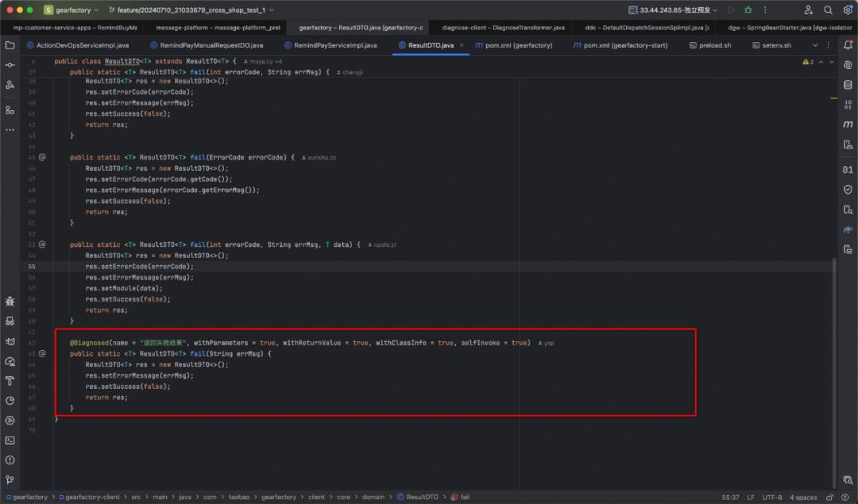Viewport: 858px width, 504px height.
Task: Open the warnings count inspection widget
Action: 808,62
